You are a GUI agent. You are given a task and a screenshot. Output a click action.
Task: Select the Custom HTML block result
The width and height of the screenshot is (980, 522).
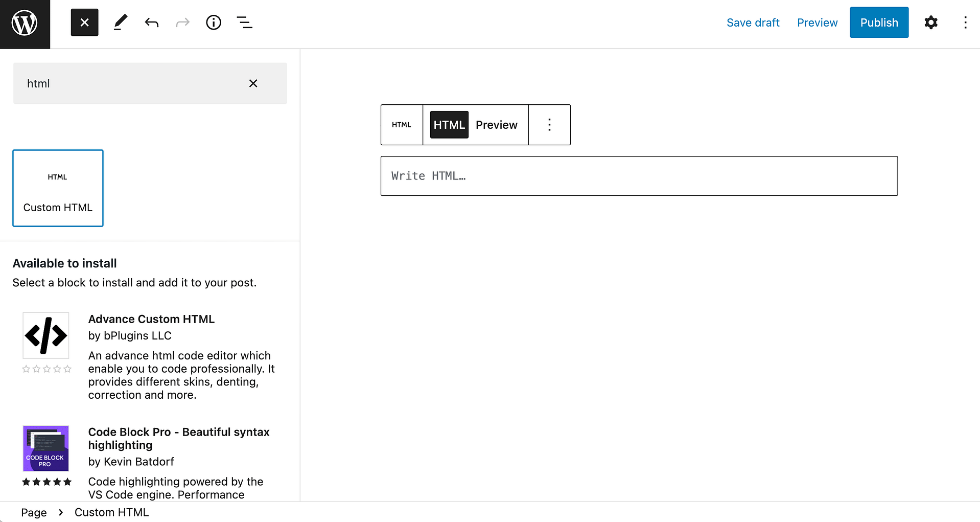click(x=57, y=188)
